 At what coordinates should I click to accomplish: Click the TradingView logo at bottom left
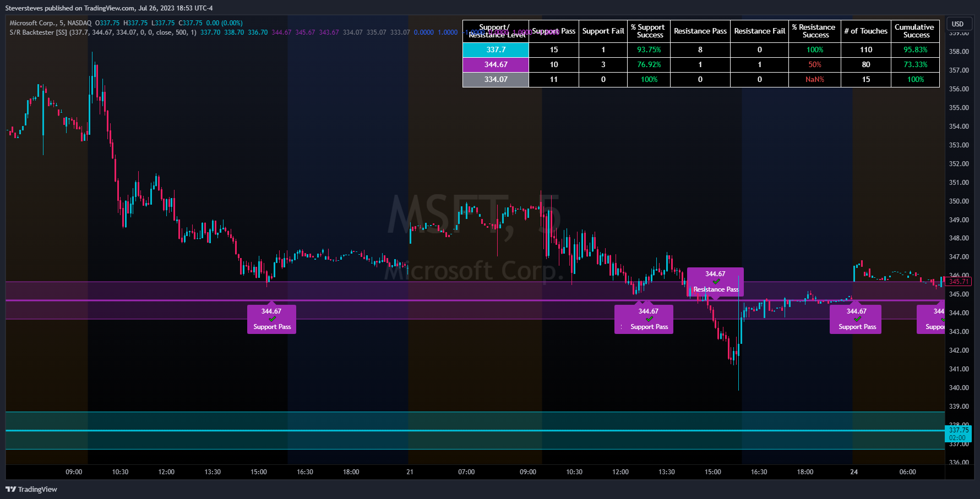(x=31, y=489)
